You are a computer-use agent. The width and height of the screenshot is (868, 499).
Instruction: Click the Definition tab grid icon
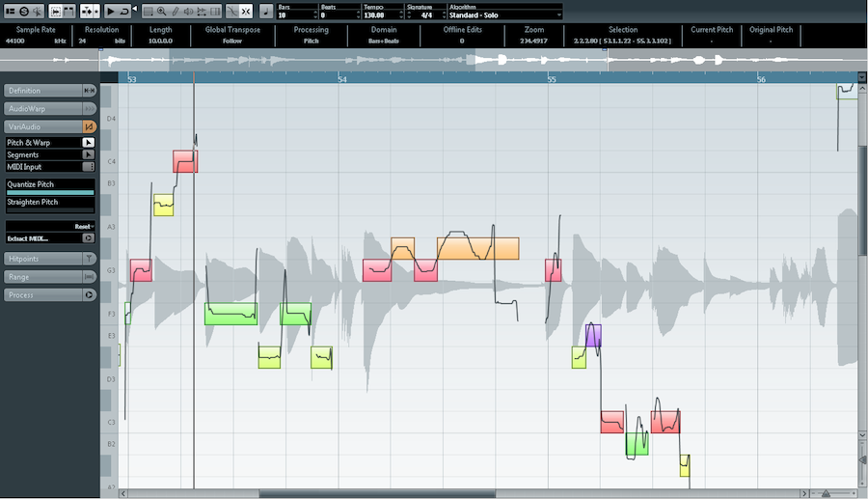89,91
